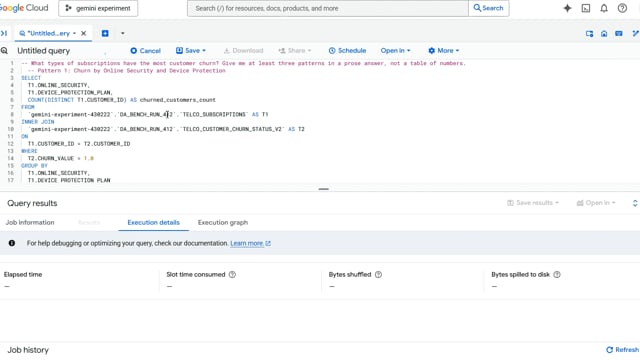Expand the left explorer panel arrow
The height and width of the screenshot is (360, 640).
click(4, 33)
